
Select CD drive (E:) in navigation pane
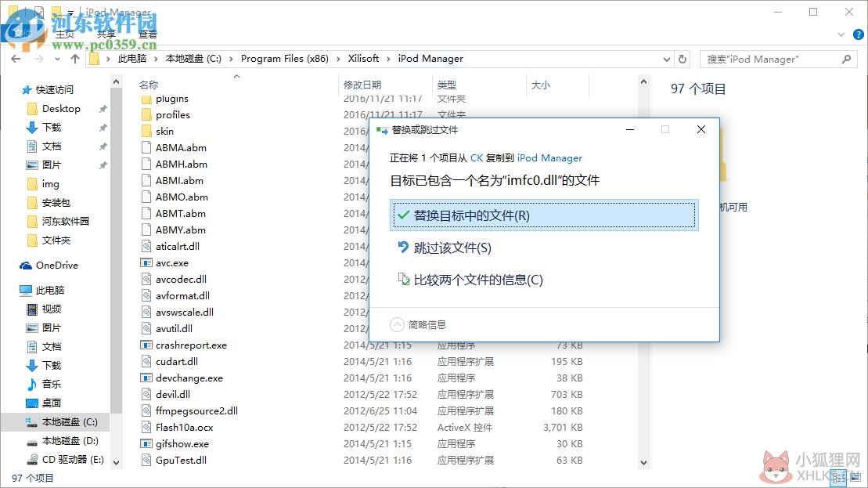73,459
